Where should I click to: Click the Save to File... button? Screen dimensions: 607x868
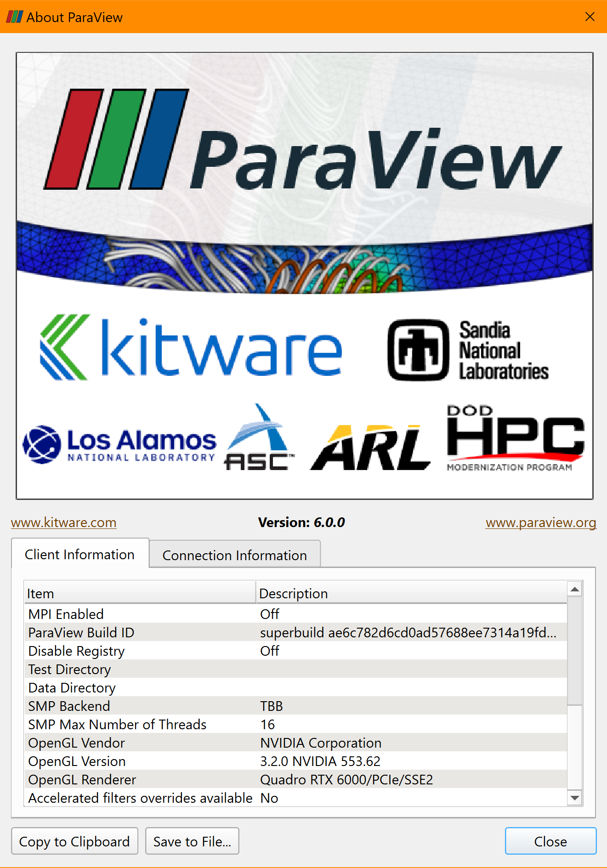pyautogui.click(x=192, y=841)
